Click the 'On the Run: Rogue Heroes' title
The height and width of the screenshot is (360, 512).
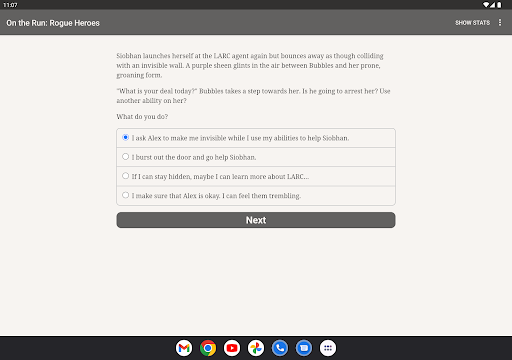pyautogui.click(x=53, y=23)
